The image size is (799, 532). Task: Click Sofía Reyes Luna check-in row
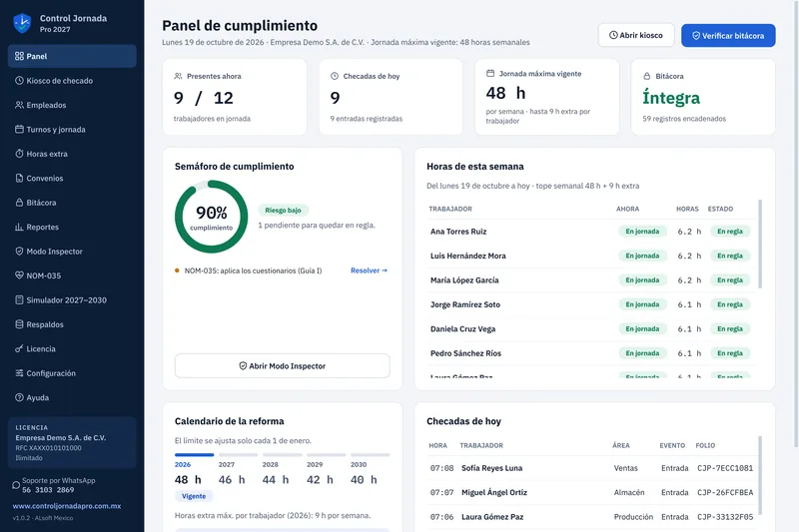point(590,468)
